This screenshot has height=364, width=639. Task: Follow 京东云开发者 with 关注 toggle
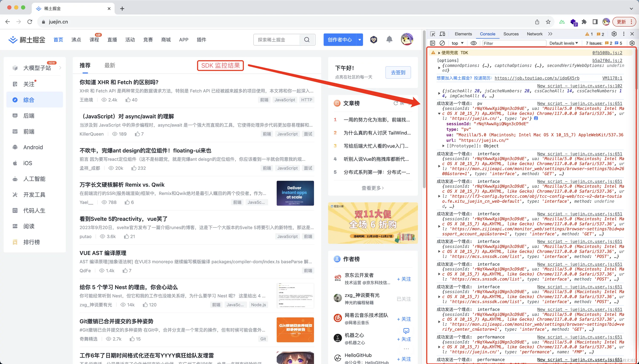pos(404,279)
